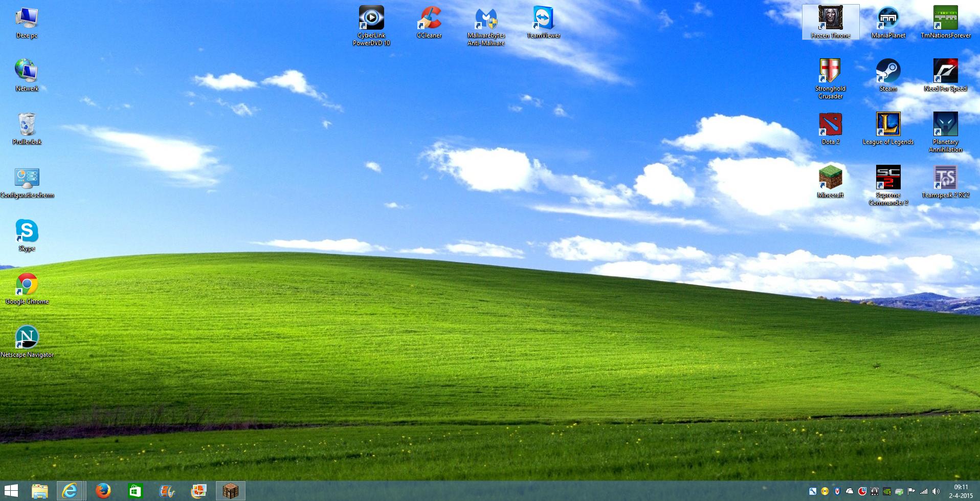
Task: Open the OneDrive cloud tray icon
Action: click(850, 491)
